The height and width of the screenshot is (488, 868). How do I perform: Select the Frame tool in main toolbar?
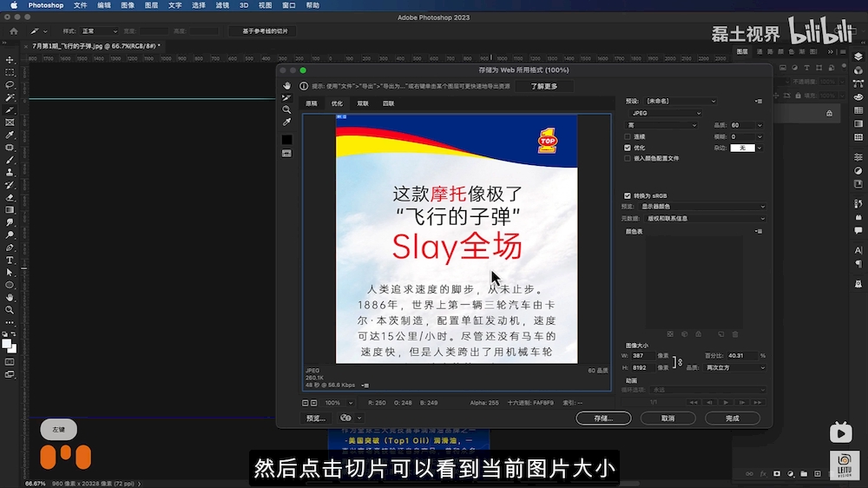pyautogui.click(x=10, y=122)
